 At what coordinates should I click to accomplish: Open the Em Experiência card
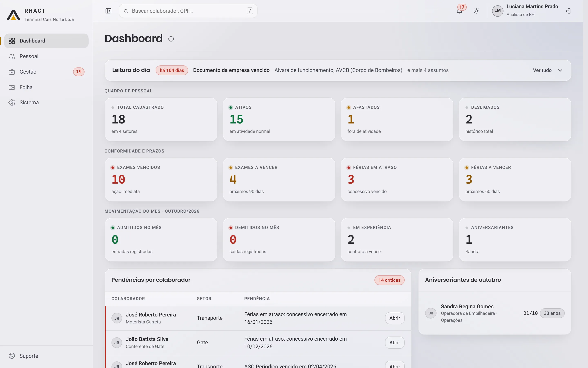pyautogui.click(x=397, y=240)
